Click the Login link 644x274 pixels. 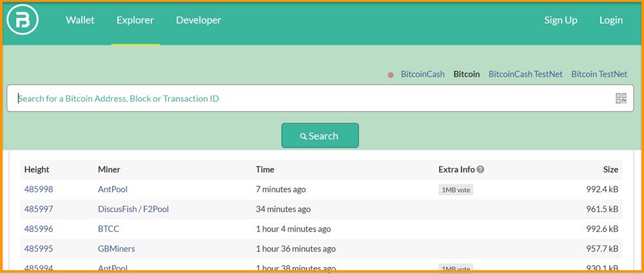611,20
